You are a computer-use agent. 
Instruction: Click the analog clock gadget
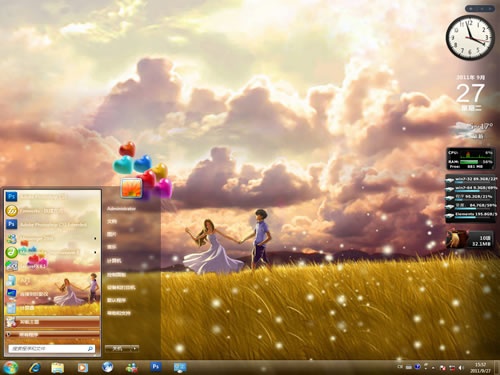pyautogui.click(x=470, y=37)
